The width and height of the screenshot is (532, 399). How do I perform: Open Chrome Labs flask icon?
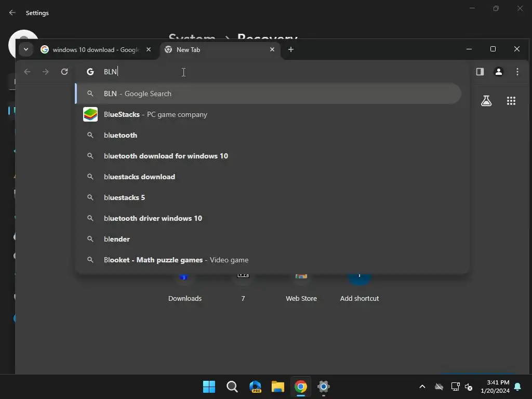(x=486, y=101)
